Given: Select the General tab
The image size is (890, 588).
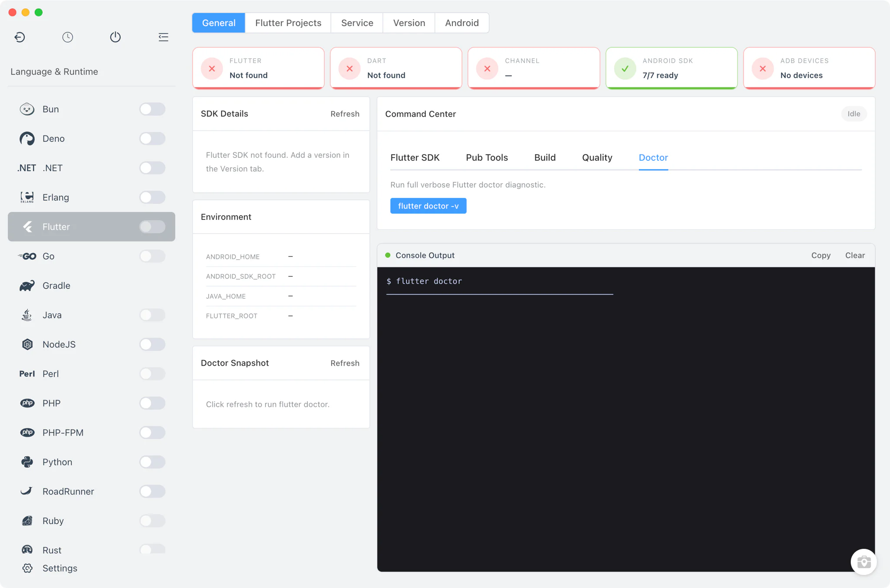Looking at the screenshot, I should coord(219,23).
